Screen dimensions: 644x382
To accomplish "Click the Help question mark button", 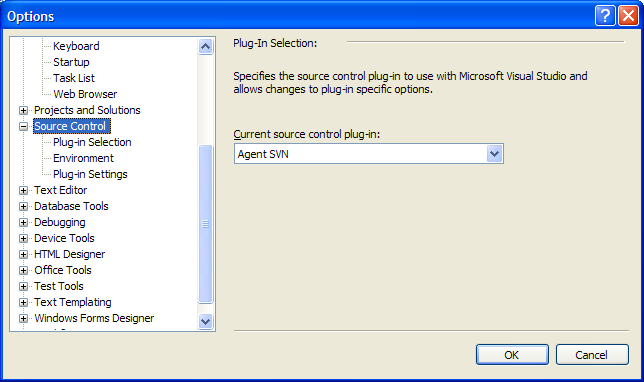I will (605, 16).
